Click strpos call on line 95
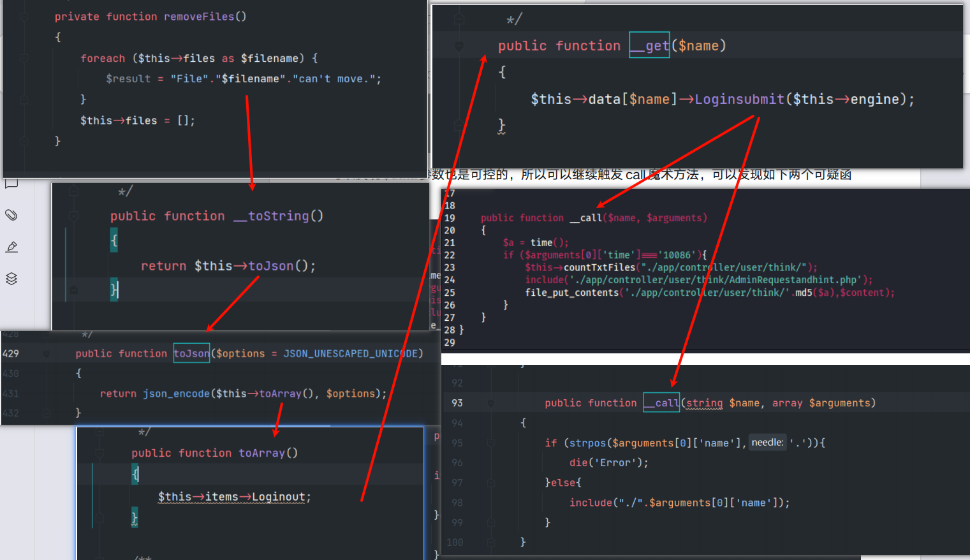The height and width of the screenshot is (560, 970). pyautogui.click(x=587, y=443)
